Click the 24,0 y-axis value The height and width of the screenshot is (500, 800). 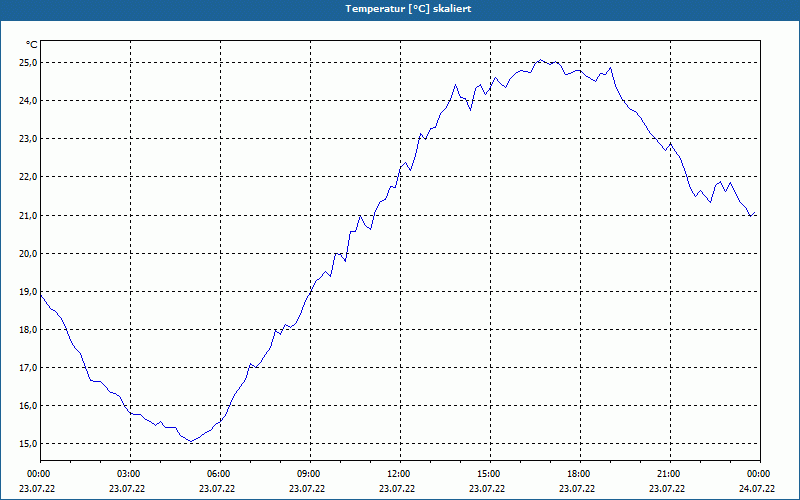click(x=28, y=101)
